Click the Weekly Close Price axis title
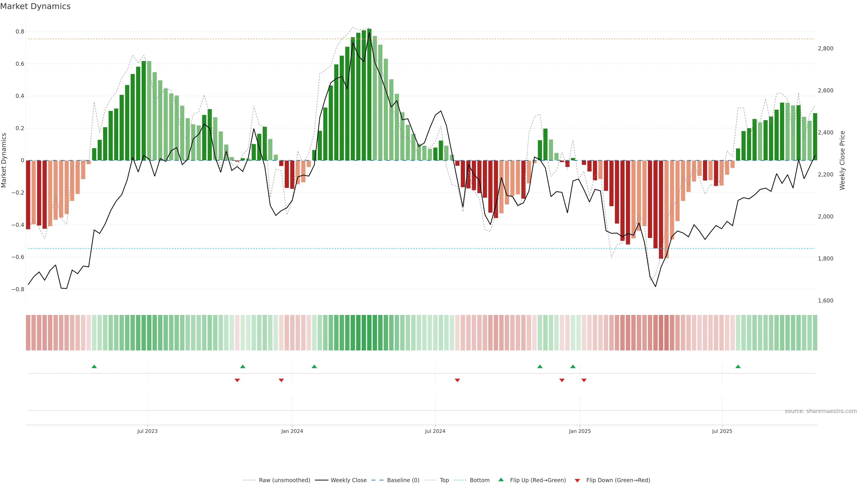The width and height of the screenshot is (868, 488). [x=842, y=160]
